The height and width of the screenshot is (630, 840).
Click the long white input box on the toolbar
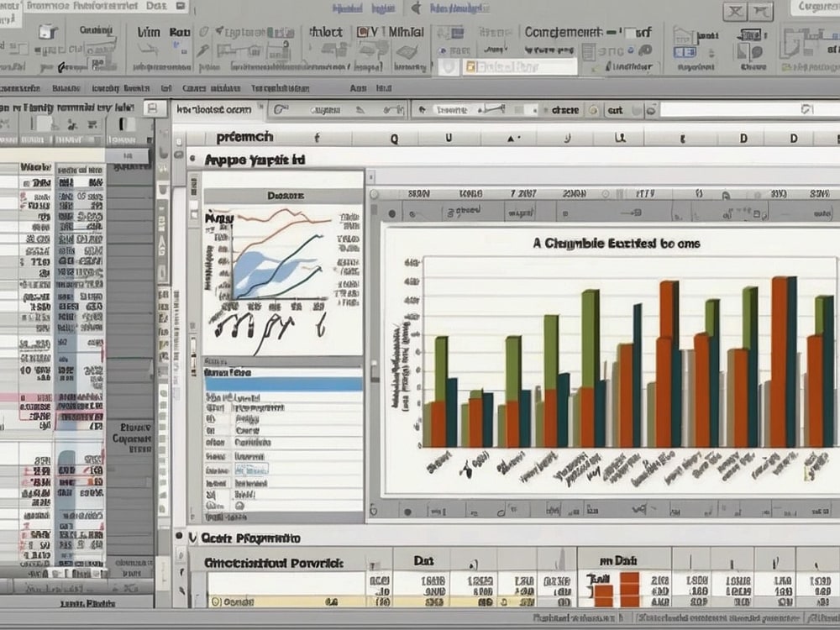pos(750,110)
